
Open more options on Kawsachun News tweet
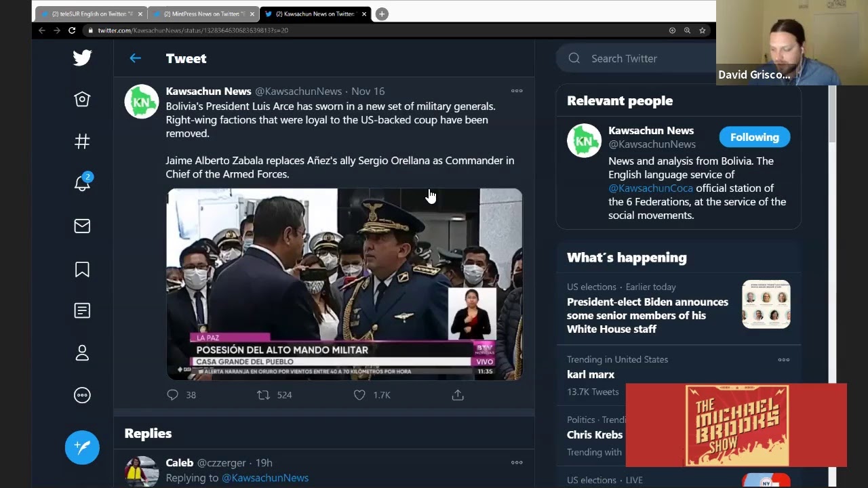(x=517, y=91)
